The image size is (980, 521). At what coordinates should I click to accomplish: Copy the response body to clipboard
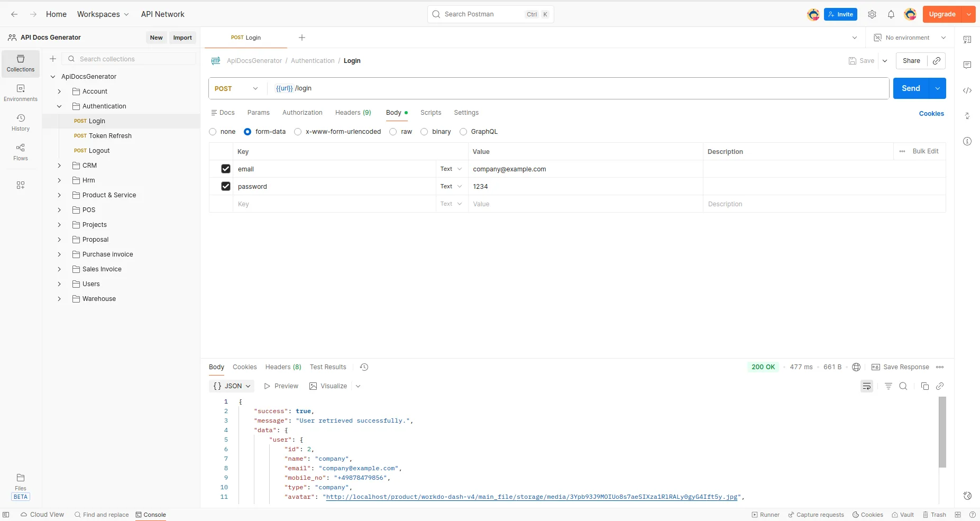click(x=925, y=386)
